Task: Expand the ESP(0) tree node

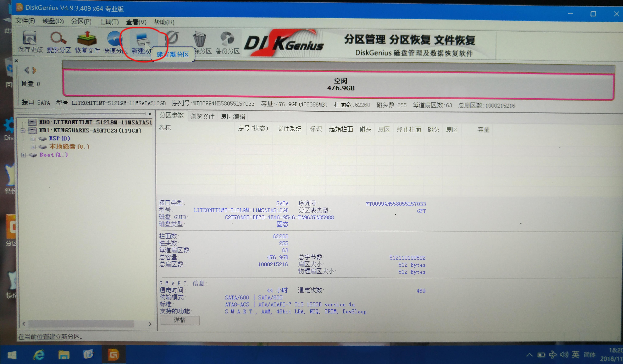Action: [33, 139]
